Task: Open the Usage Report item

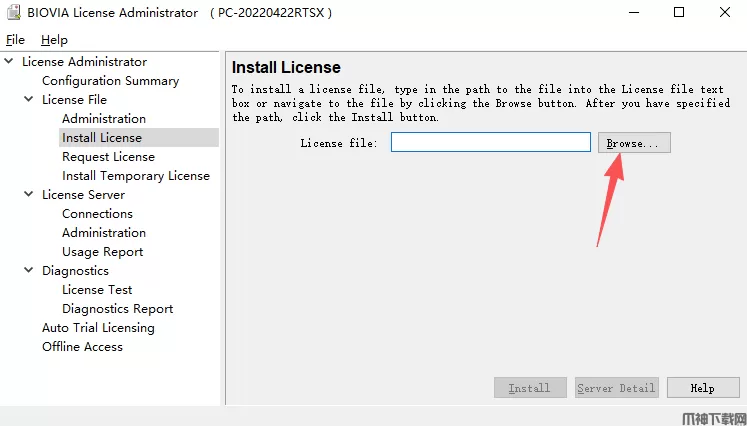Action: point(102,252)
